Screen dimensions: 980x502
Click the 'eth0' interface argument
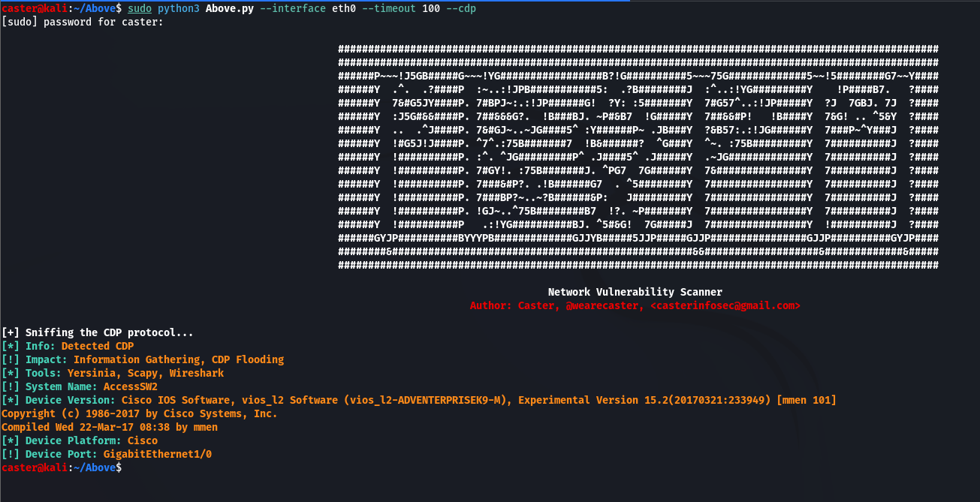(x=344, y=8)
